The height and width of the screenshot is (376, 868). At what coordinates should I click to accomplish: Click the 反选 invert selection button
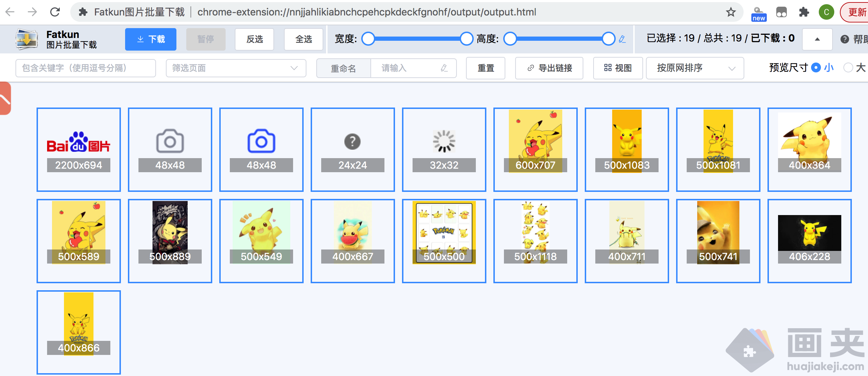254,39
